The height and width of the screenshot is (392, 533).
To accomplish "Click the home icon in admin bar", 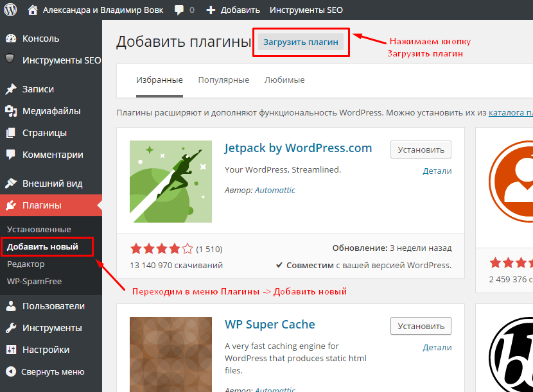I will click(x=33, y=10).
